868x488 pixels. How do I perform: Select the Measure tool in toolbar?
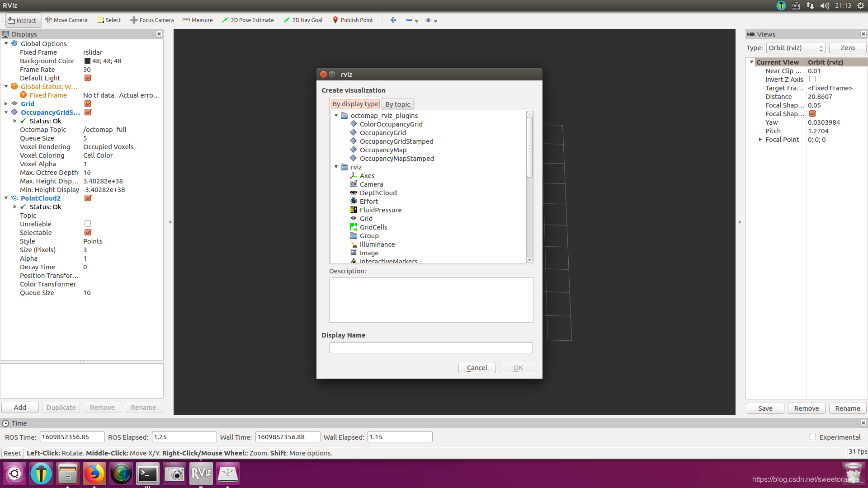pyautogui.click(x=198, y=20)
